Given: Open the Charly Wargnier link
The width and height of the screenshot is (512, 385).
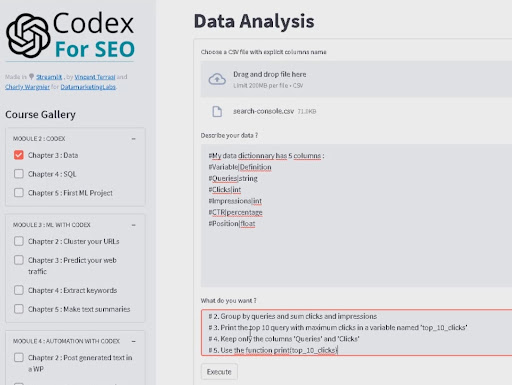Looking at the screenshot, I should [27, 87].
